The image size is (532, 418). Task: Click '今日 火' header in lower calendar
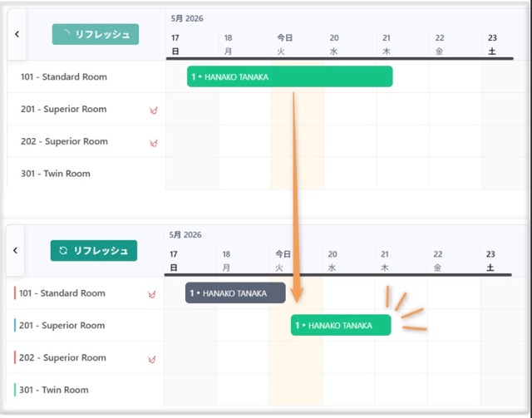[283, 261]
